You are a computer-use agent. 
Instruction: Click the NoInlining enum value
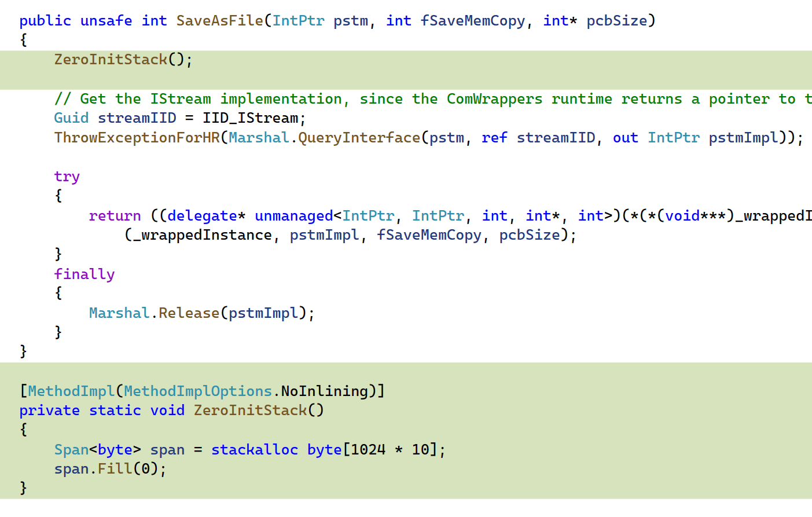(324, 391)
